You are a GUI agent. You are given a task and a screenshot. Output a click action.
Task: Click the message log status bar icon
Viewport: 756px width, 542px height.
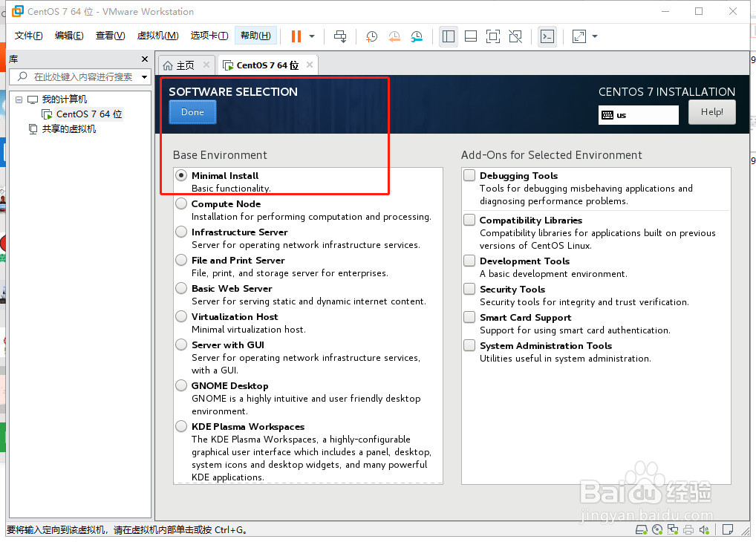[728, 530]
